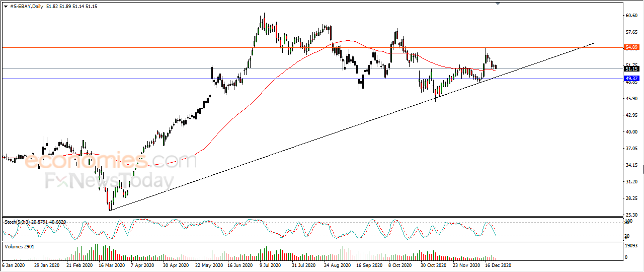This screenshot has width=644, height=272.
Task: Click the Volumes 2901 indicator label
Action: click(x=19, y=246)
